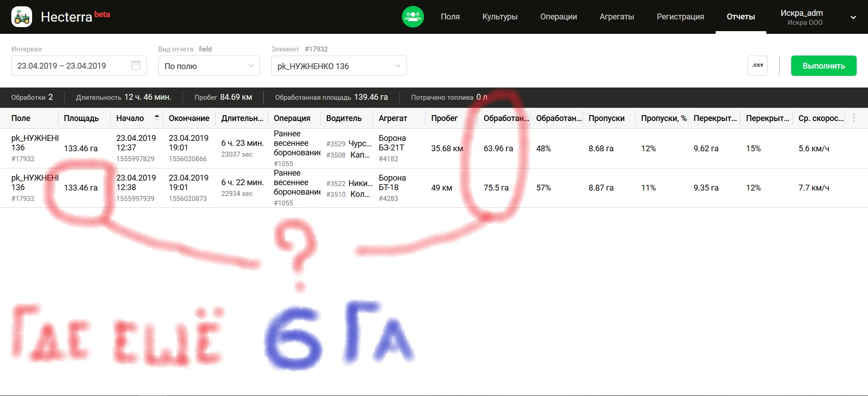
Task: Click the Hecterra tractor logo icon
Action: 22,17
